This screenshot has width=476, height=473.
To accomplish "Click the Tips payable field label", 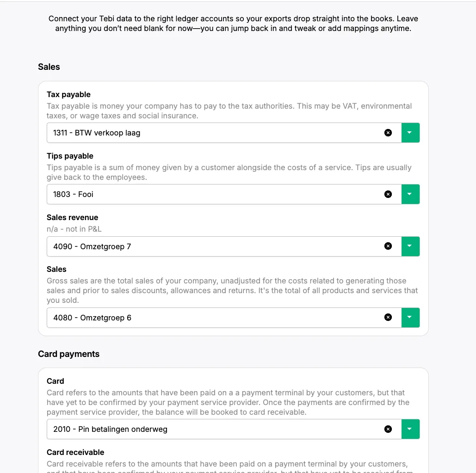I will (x=70, y=156).
